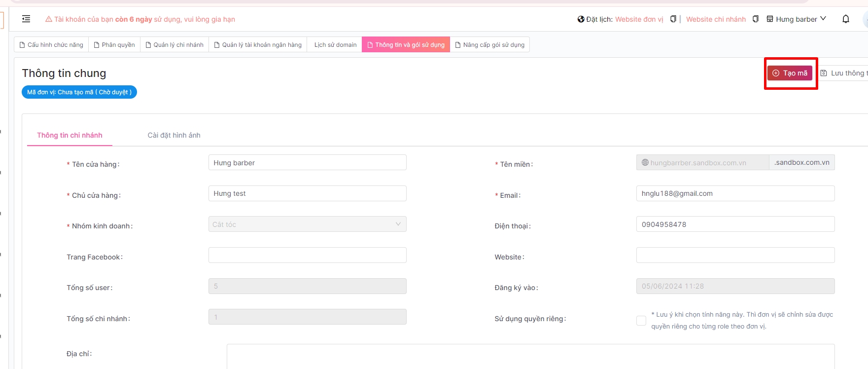Expand the Hưng barber account dropdown
This screenshot has width=868, height=369.
[823, 19]
